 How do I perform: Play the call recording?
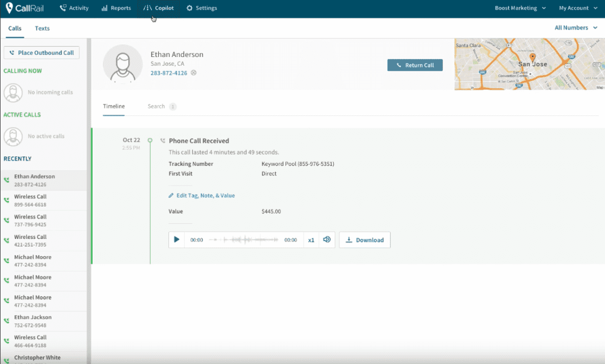pyautogui.click(x=177, y=240)
